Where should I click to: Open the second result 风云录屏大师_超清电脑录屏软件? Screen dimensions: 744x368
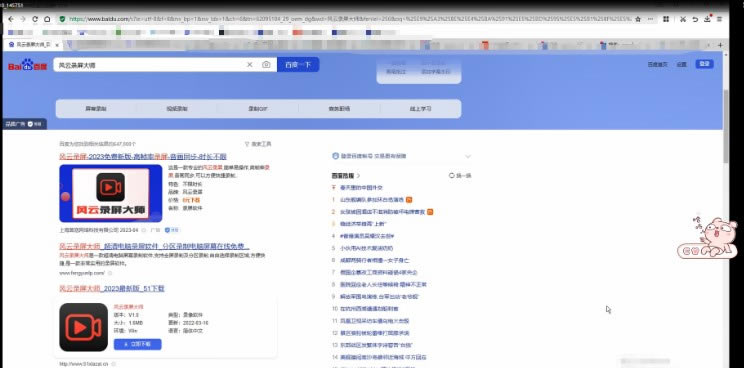pos(154,246)
